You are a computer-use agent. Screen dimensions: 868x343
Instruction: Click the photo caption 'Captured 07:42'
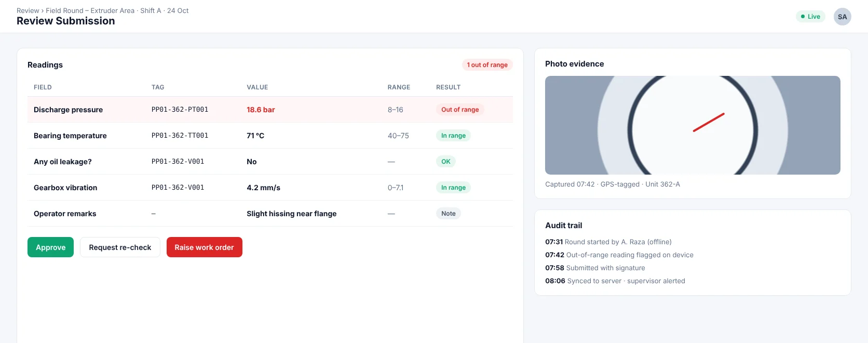point(570,184)
